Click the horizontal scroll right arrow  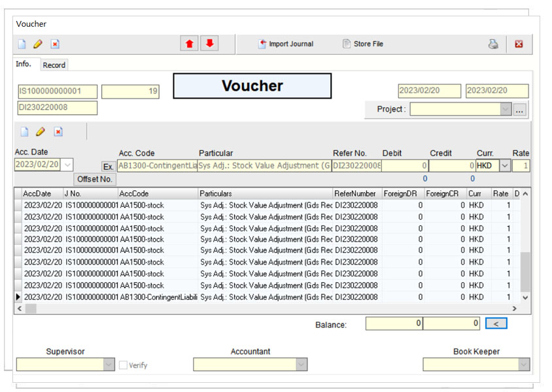515,308
